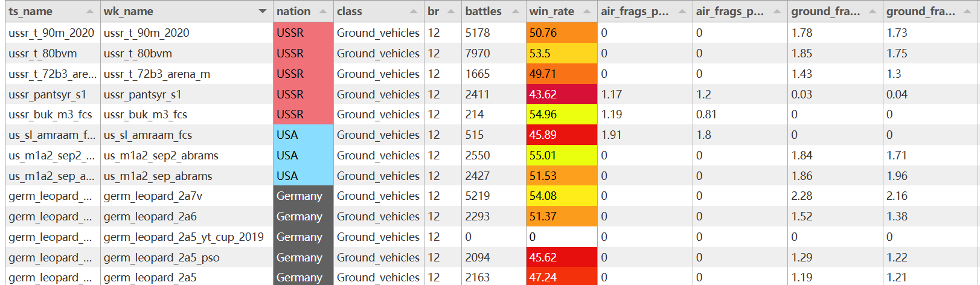Click the yellow 54.96 win rate cell
Image resolution: width=980 pixels, height=285 pixels.
pyautogui.click(x=561, y=115)
